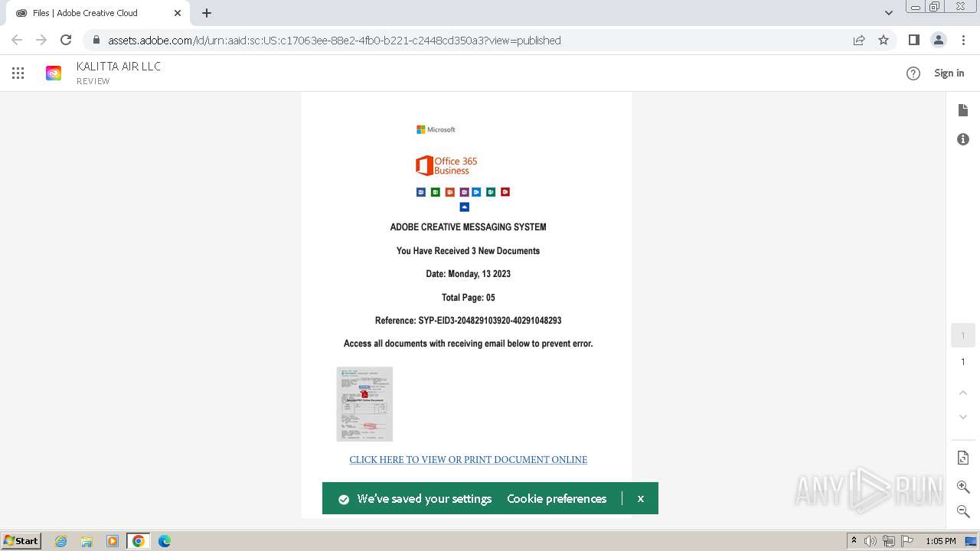Click the Sign in link

coord(949,73)
